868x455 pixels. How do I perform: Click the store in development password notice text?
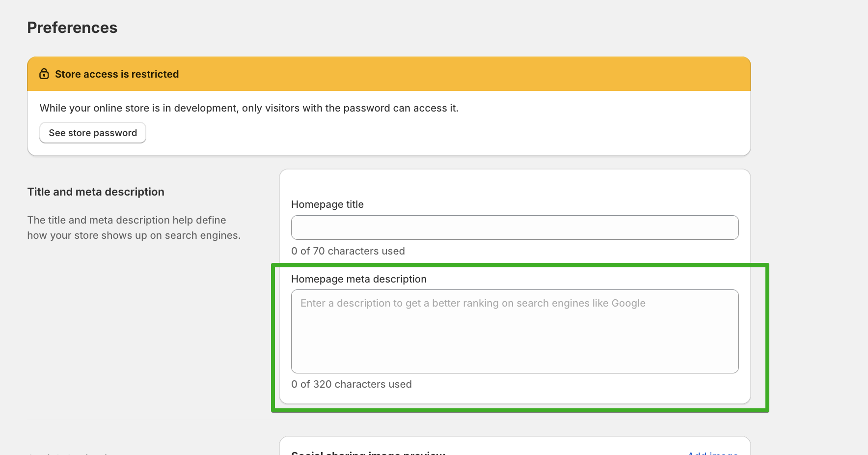click(249, 108)
